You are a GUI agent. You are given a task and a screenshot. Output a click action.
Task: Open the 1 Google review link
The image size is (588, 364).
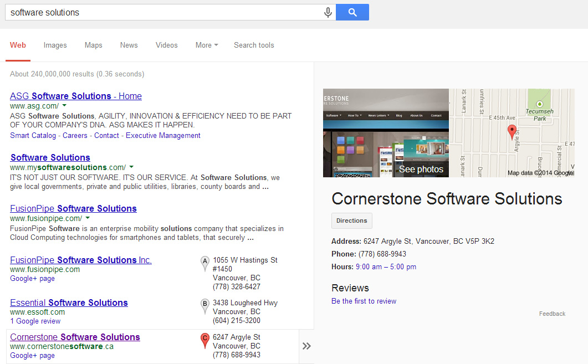(35, 321)
